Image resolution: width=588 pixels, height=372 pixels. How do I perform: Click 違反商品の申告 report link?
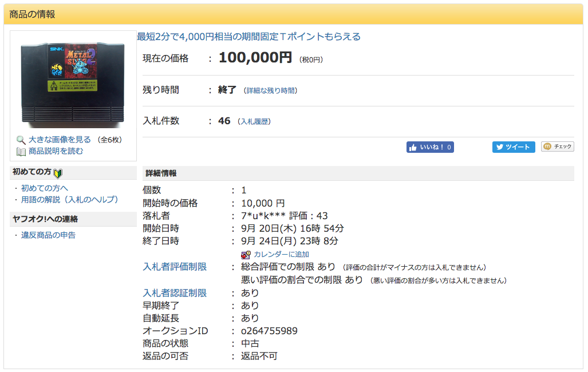coord(48,235)
